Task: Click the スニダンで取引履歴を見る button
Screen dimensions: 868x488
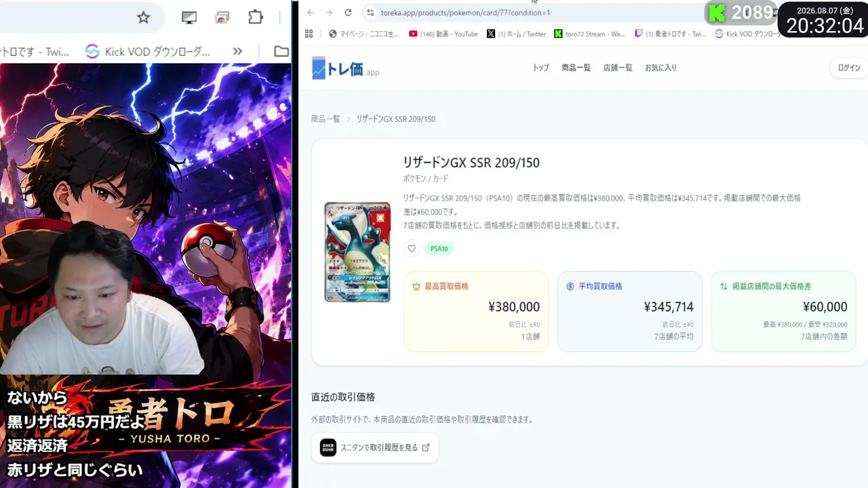Action: point(375,447)
